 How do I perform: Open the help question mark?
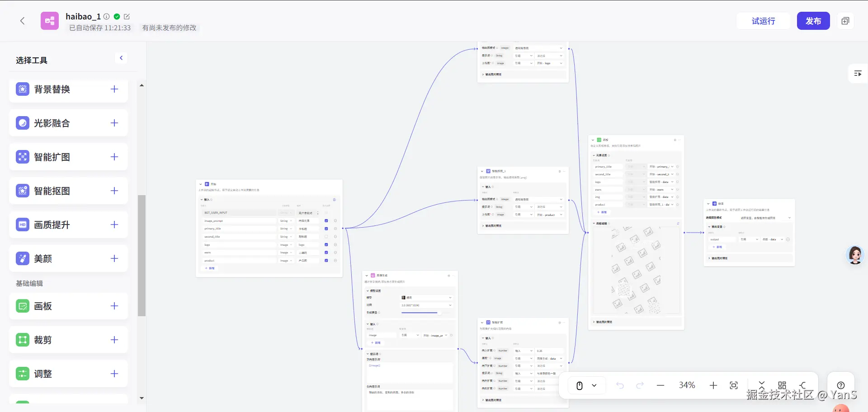pyautogui.click(x=841, y=385)
